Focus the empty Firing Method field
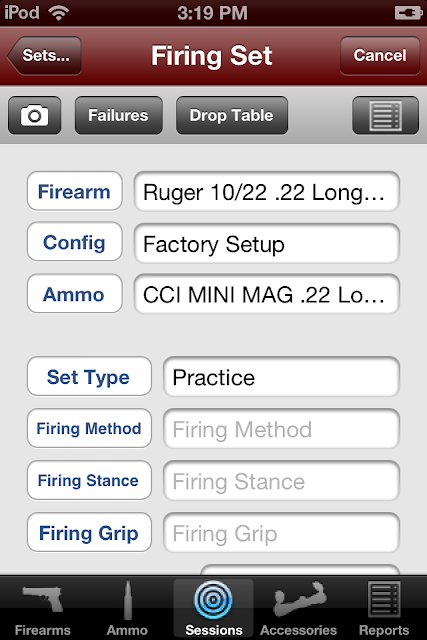 point(281,429)
